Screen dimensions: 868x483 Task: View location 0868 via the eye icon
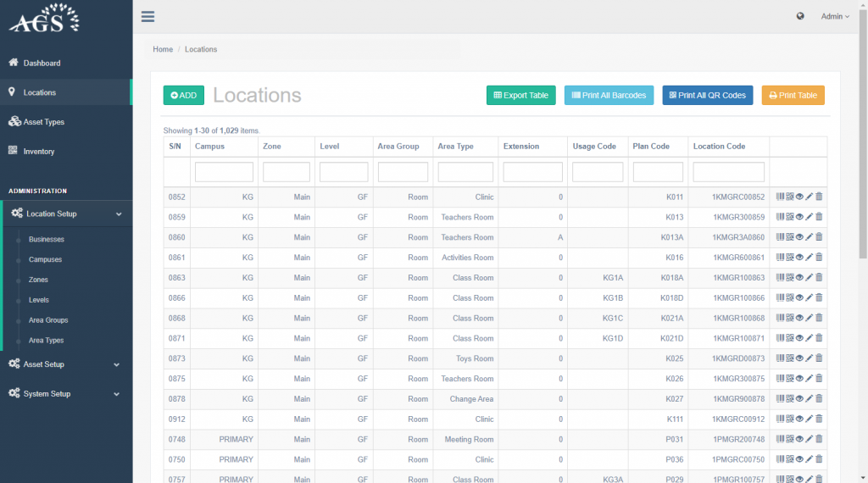coord(799,319)
